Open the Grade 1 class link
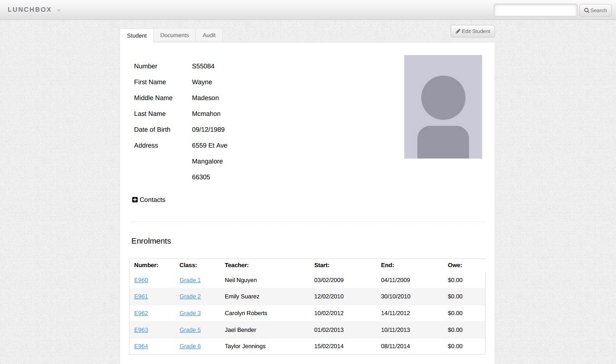616x364 pixels. (x=190, y=280)
